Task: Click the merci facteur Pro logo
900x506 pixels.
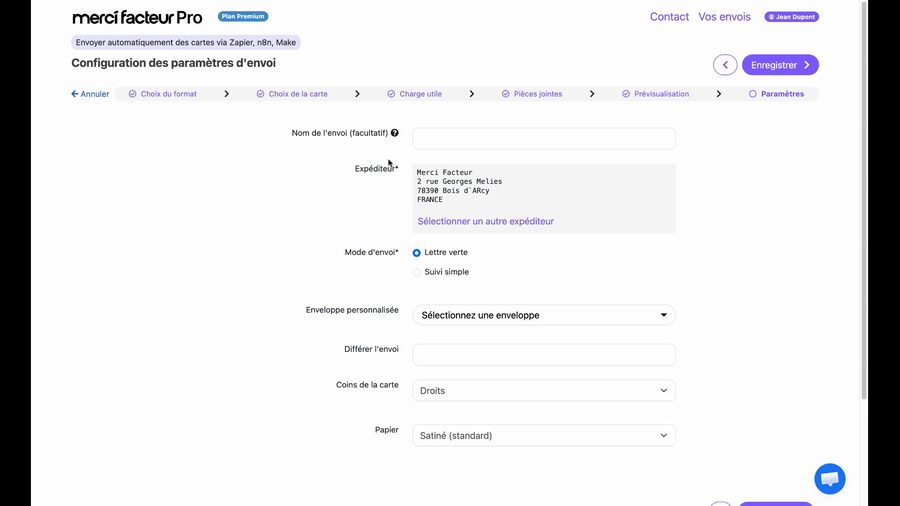Action: pyautogui.click(x=137, y=17)
